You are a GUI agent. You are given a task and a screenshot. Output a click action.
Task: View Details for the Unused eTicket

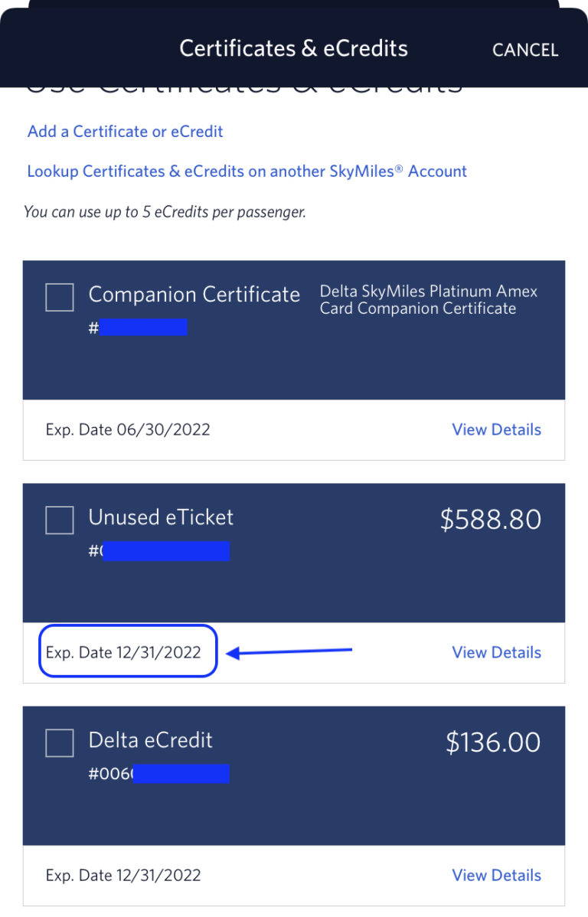(496, 652)
